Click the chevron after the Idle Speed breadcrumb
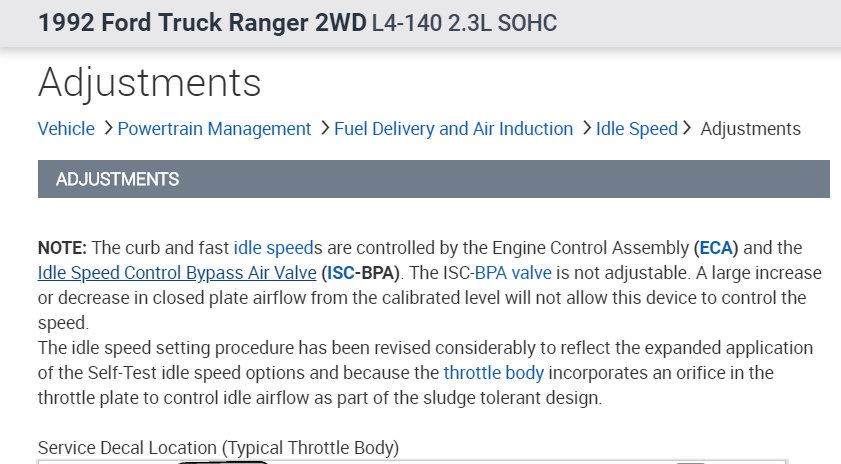Screen dimensions: 841x464 pyautogui.click(x=687, y=129)
